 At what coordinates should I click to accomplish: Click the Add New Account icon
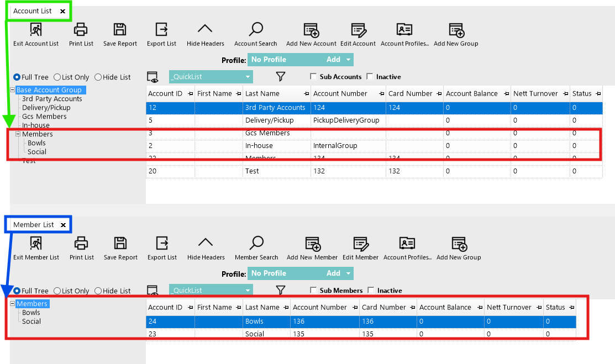tap(312, 30)
